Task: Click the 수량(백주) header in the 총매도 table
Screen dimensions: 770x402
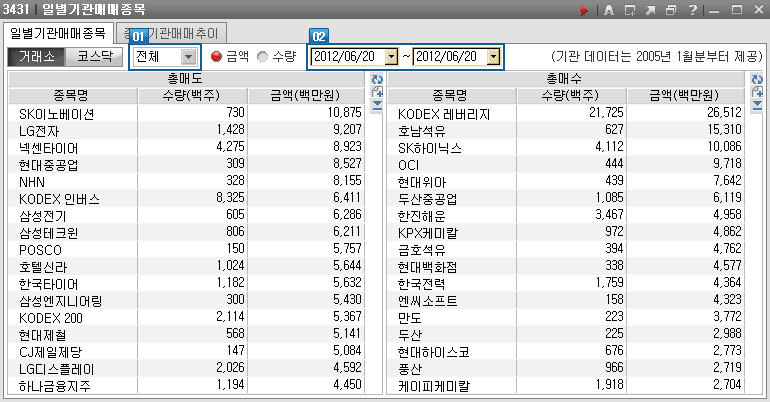Action: (192, 95)
